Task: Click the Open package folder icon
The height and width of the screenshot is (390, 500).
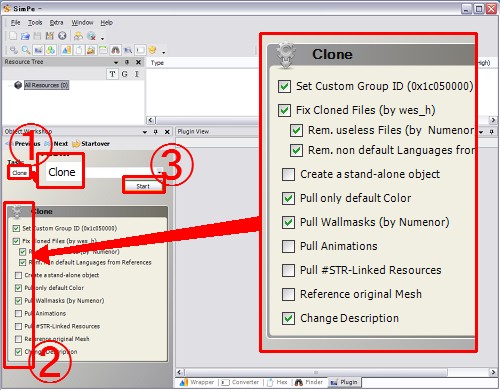Action: (x=25, y=36)
